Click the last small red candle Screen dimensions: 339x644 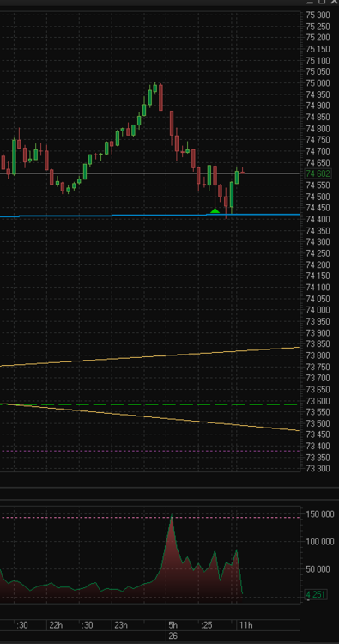coord(243,172)
